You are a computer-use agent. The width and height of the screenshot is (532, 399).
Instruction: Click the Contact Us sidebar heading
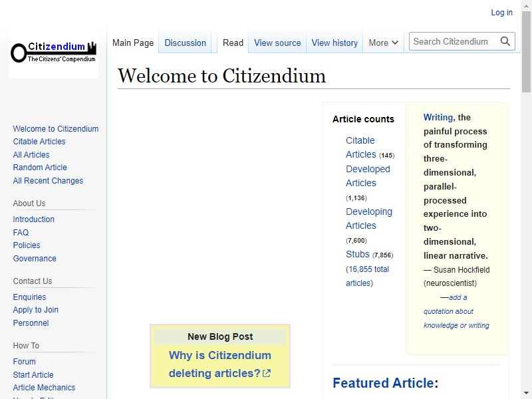point(33,281)
